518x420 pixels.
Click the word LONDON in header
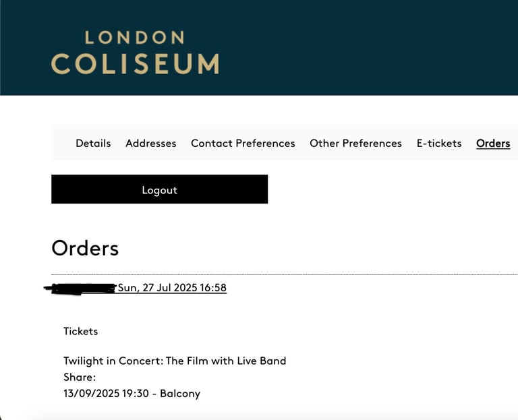pyautogui.click(x=134, y=37)
